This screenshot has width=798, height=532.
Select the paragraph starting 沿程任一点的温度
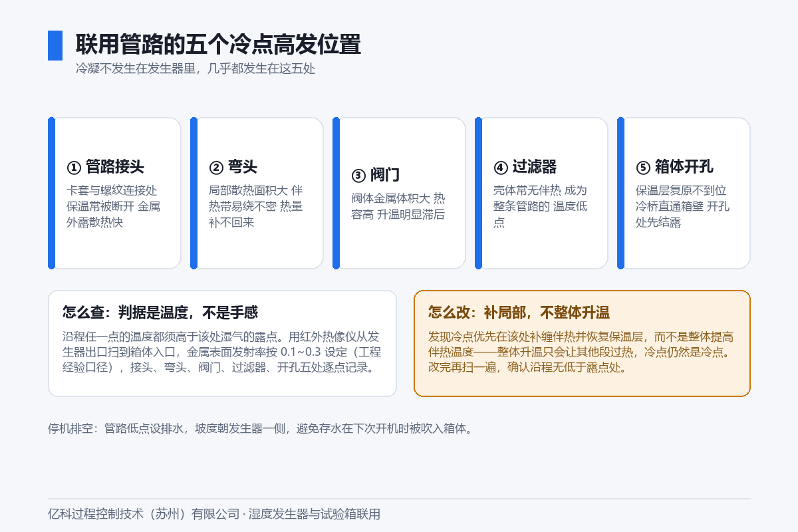[x=222, y=352]
